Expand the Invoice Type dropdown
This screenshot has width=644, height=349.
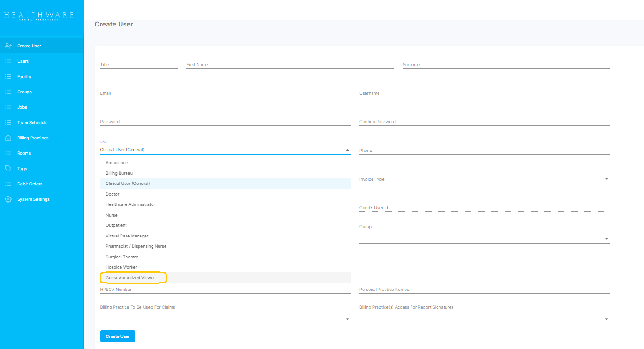pyautogui.click(x=606, y=179)
